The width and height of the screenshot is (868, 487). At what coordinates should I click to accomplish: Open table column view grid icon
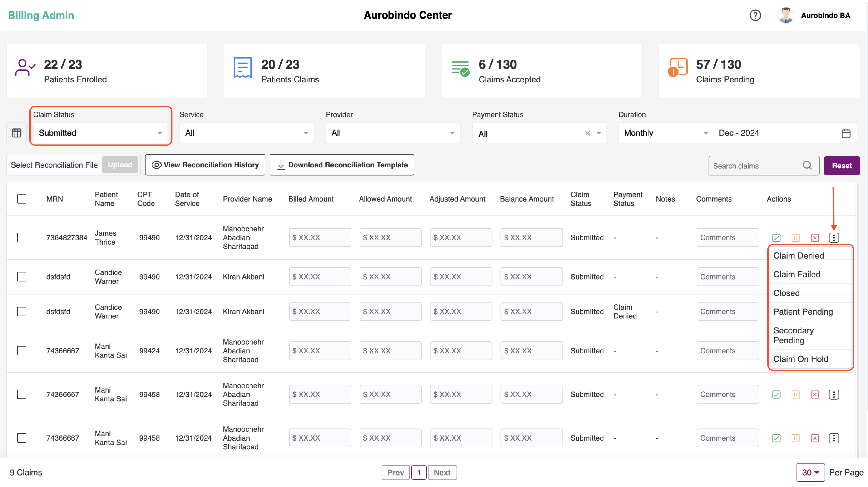pos(16,133)
